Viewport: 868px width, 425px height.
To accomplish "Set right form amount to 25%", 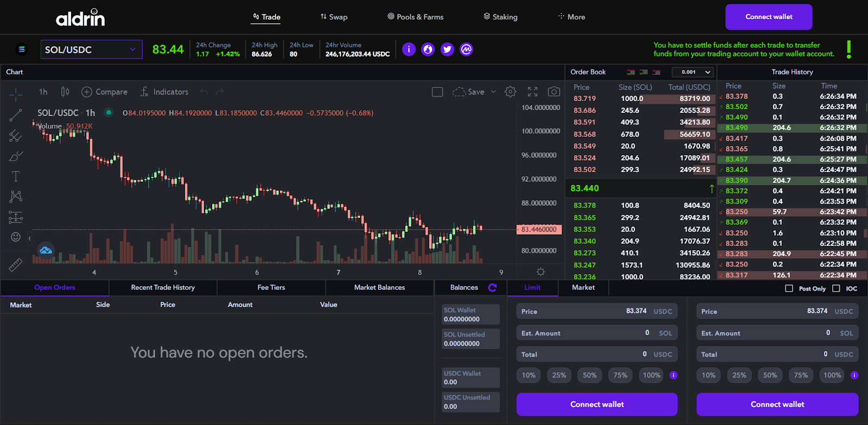I will coord(739,375).
